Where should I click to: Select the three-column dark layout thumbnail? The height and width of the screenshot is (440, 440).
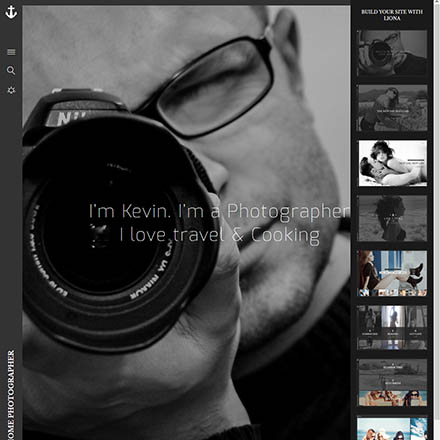pos(393,328)
